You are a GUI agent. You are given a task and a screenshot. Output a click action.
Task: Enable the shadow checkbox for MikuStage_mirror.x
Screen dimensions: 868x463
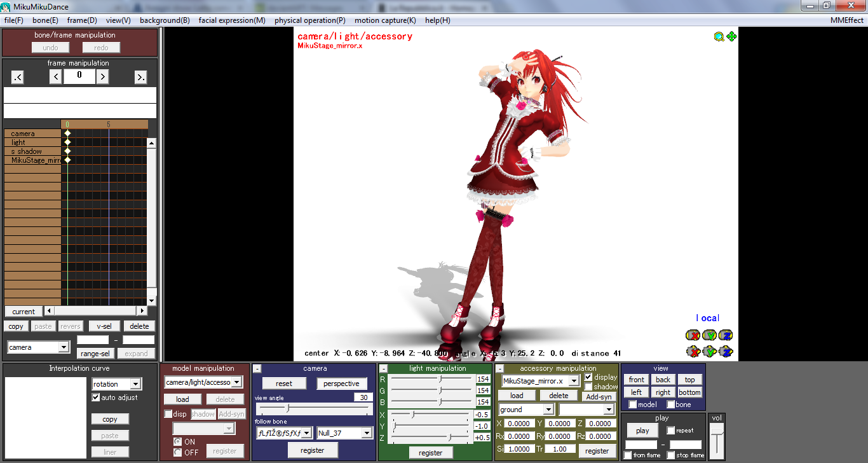[588, 386]
